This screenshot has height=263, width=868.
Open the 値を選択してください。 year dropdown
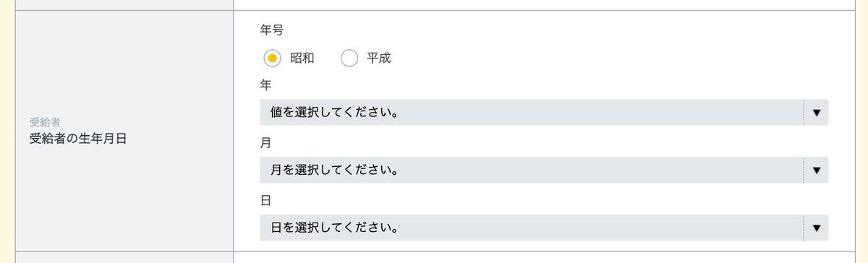(x=544, y=113)
